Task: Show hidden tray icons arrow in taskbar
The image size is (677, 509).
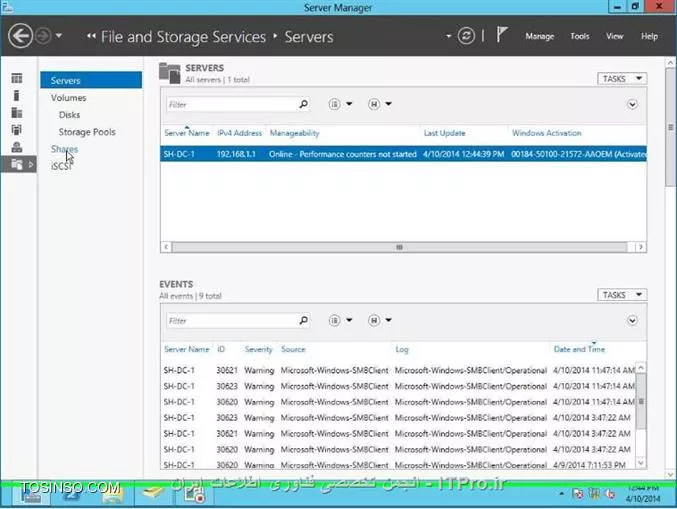Action: [561, 493]
